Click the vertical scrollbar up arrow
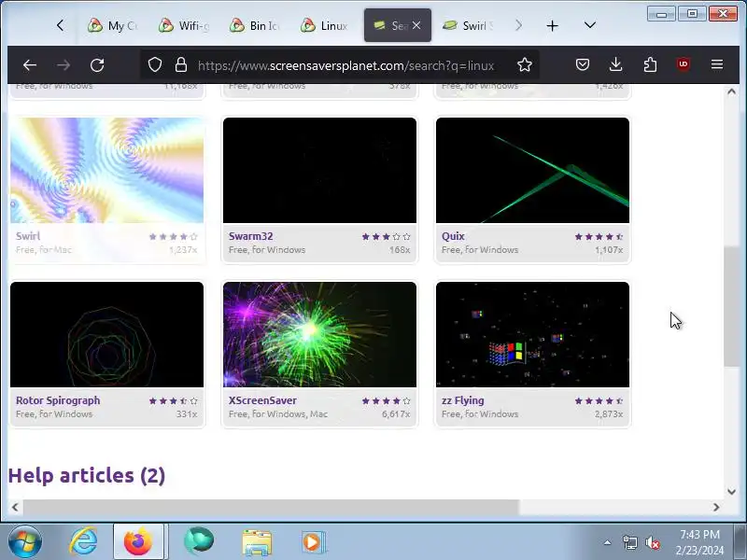 click(731, 91)
